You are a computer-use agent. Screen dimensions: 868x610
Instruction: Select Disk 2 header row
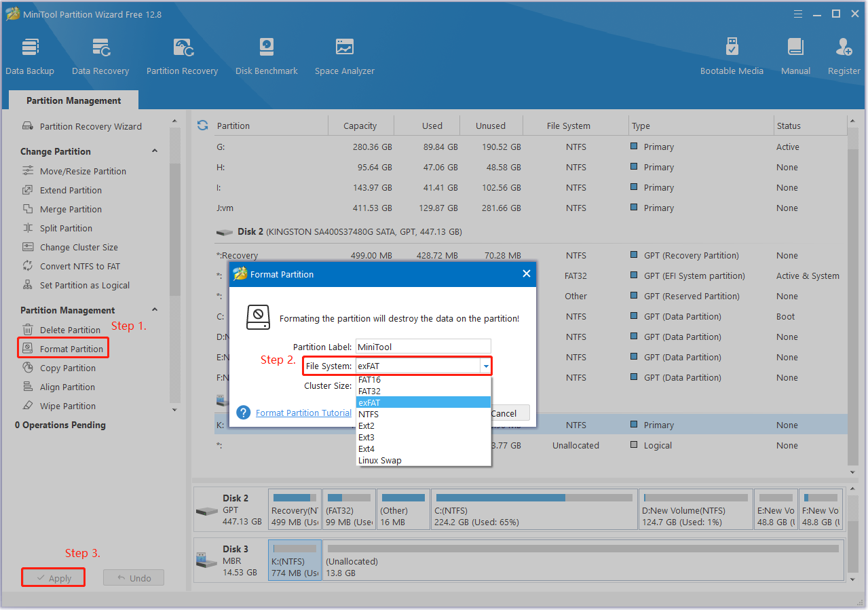tap(531, 231)
